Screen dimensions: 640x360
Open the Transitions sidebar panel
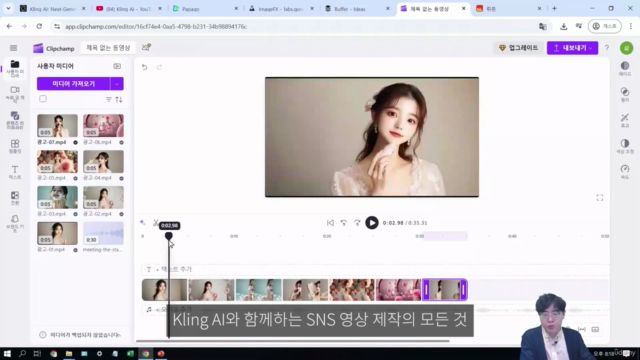pyautogui.click(x=15, y=198)
